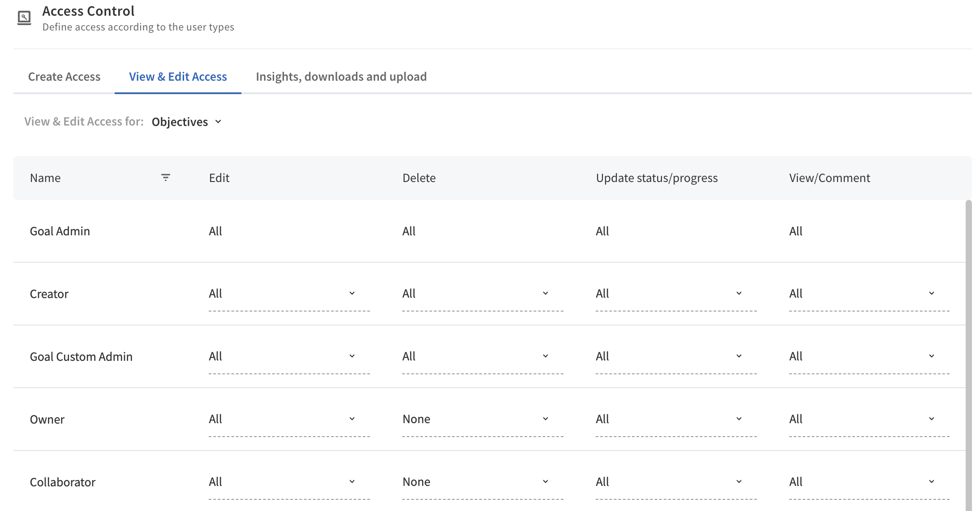Viewport: 980px width, 511px height.
Task: Select the View & Edit Access tab
Action: [x=178, y=77]
